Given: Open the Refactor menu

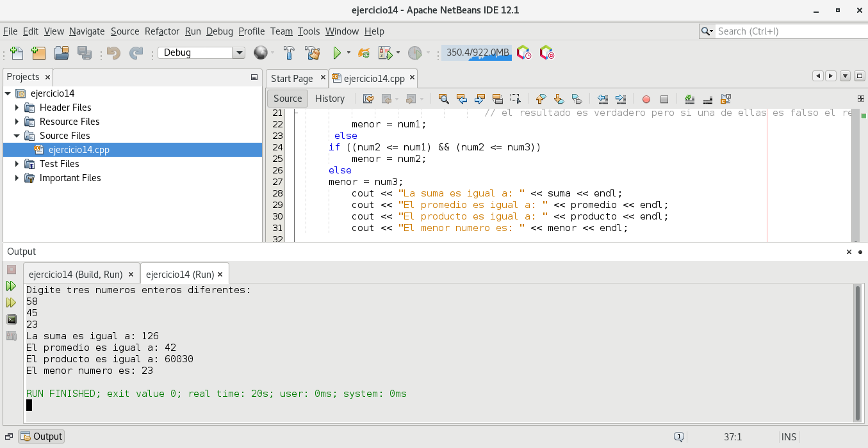Looking at the screenshot, I should [162, 31].
